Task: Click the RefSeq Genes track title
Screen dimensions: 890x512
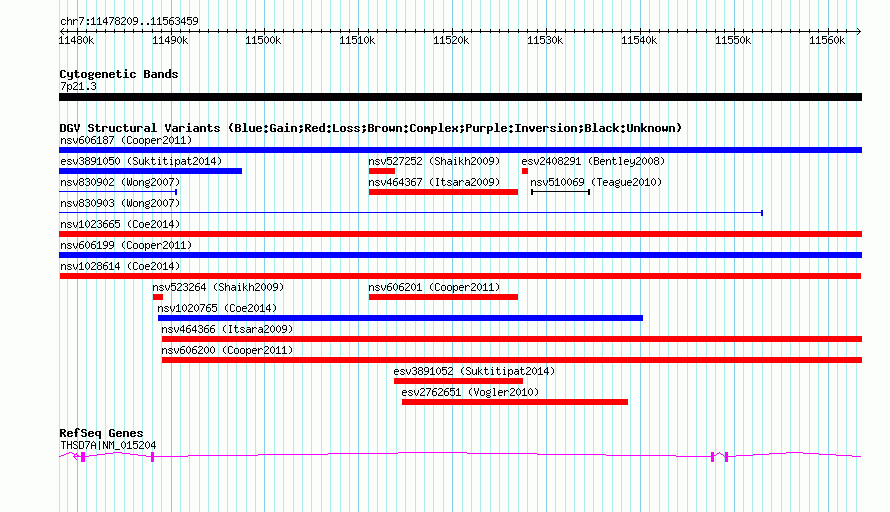Action: point(101,433)
